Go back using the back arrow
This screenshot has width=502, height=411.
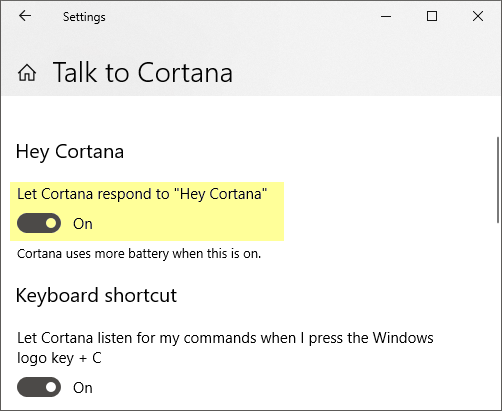pyautogui.click(x=25, y=16)
